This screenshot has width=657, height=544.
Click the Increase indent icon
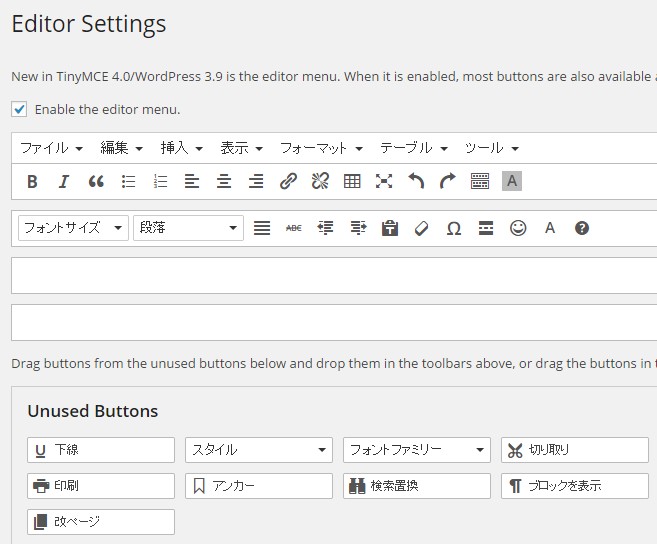pos(358,228)
